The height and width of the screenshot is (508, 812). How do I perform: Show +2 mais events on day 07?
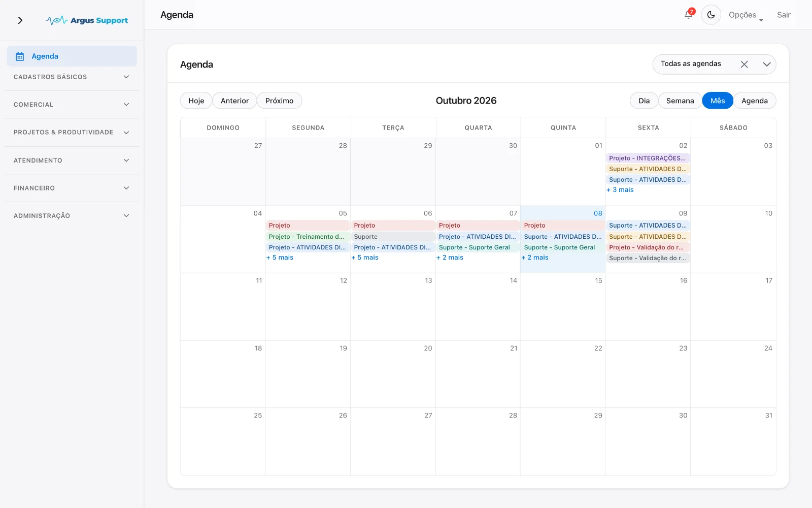tap(450, 258)
